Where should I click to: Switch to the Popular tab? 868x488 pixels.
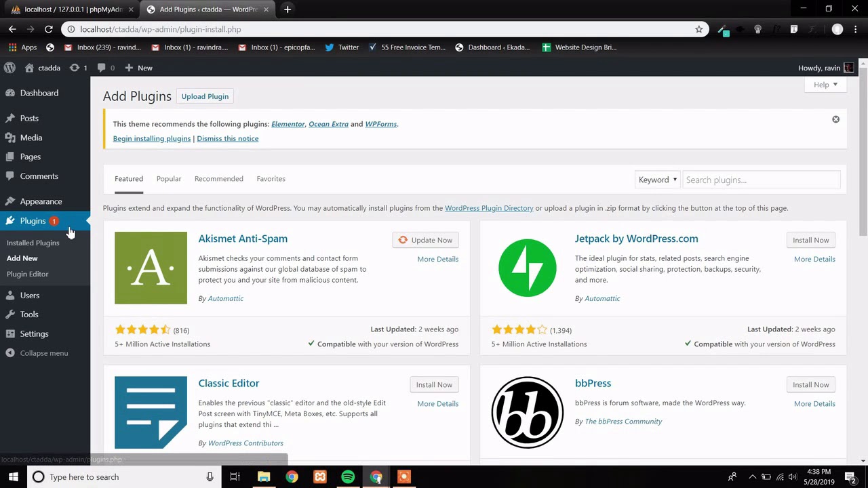[x=169, y=179]
